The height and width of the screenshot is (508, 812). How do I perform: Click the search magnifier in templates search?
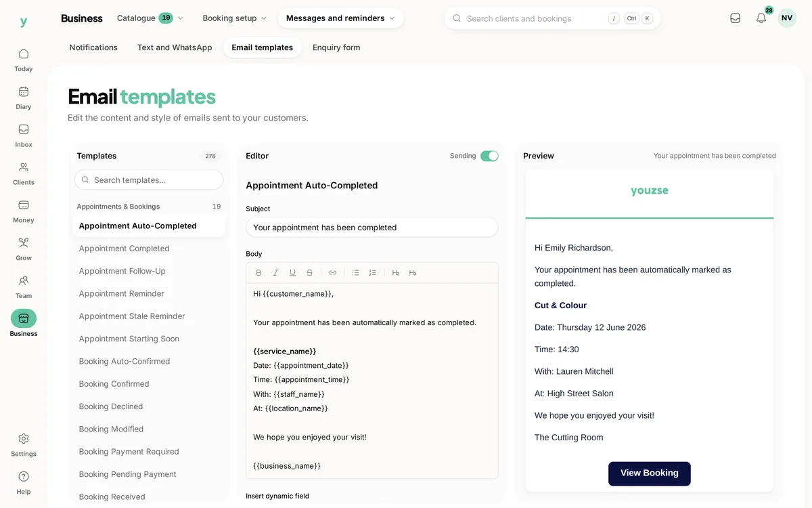(x=85, y=180)
